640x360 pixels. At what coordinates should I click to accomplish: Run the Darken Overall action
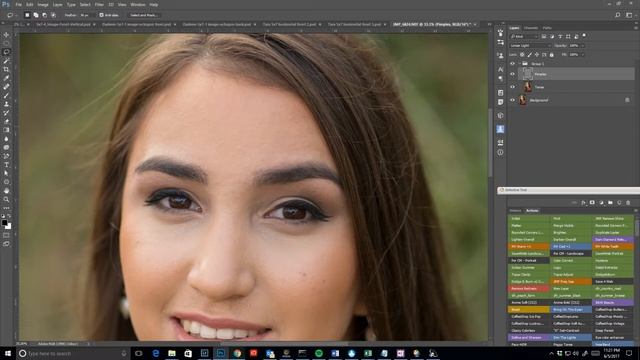click(x=571, y=240)
